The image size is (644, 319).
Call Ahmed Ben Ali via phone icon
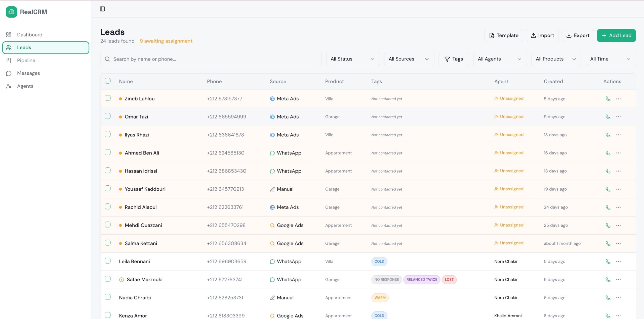click(608, 153)
